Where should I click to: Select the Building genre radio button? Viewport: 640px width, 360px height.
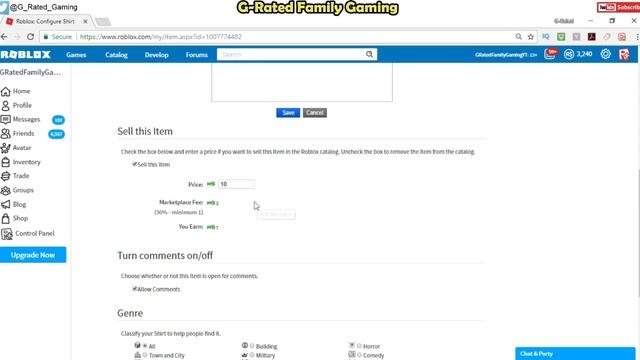(252, 346)
